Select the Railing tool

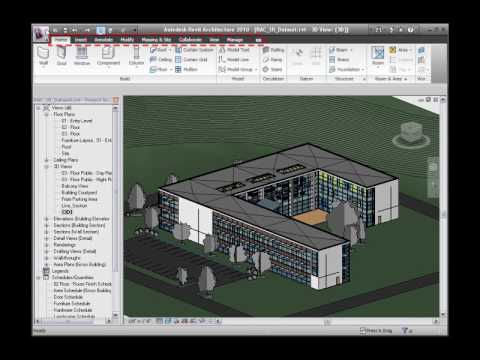click(x=273, y=50)
